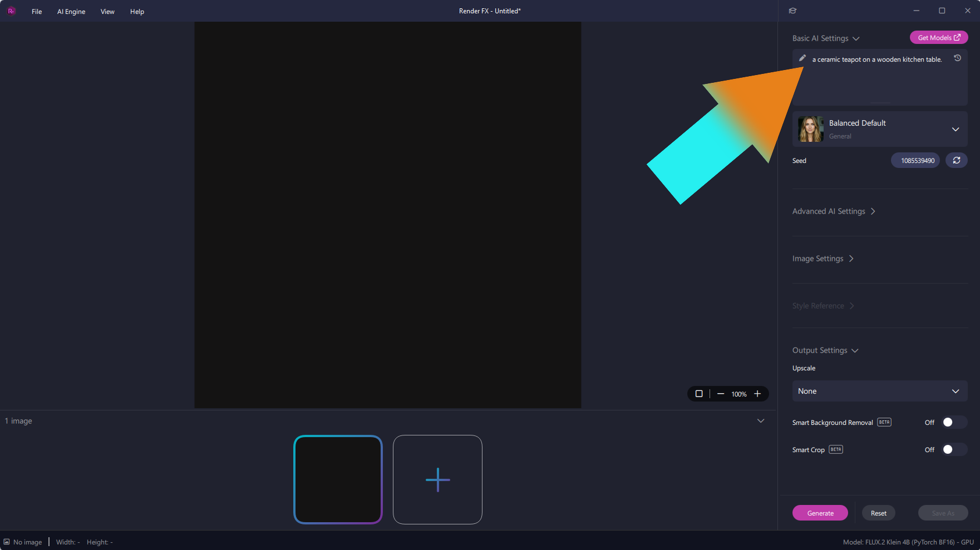The width and height of the screenshot is (980, 550).
Task: Open the Upscale None dropdown
Action: coord(880,391)
